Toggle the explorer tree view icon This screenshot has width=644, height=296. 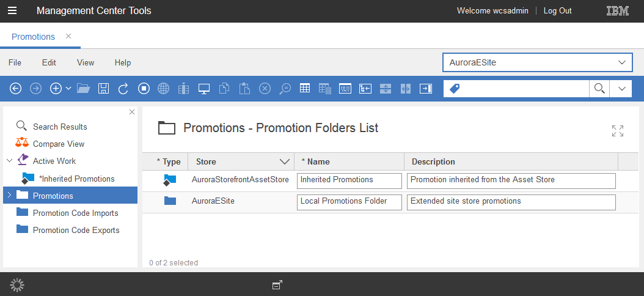(365, 89)
